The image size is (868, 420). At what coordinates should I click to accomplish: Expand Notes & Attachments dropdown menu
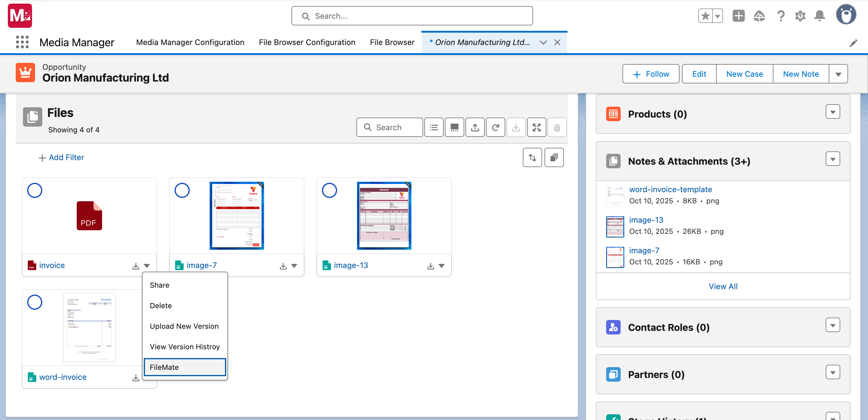click(x=833, y=159)
